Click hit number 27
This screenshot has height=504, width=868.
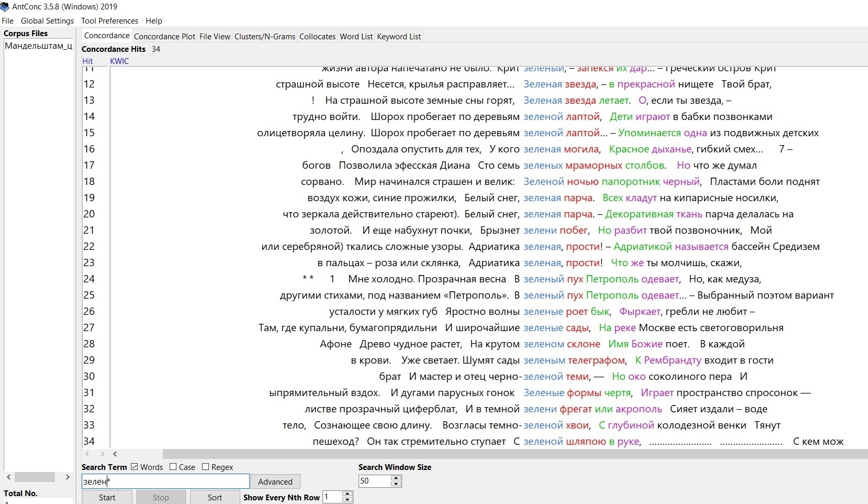(89, 327)
